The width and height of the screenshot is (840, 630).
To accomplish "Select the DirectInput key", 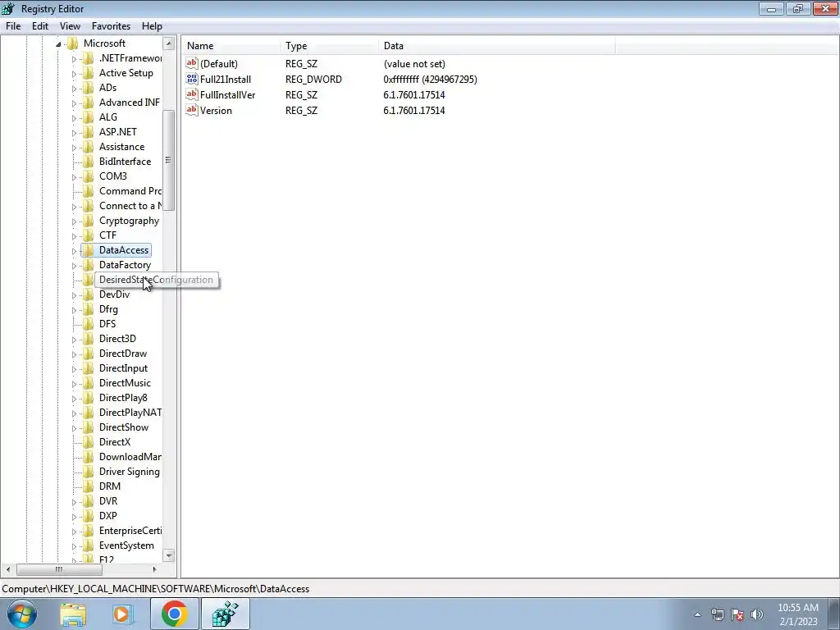I will pyautogui.click(x=123, y=368).
